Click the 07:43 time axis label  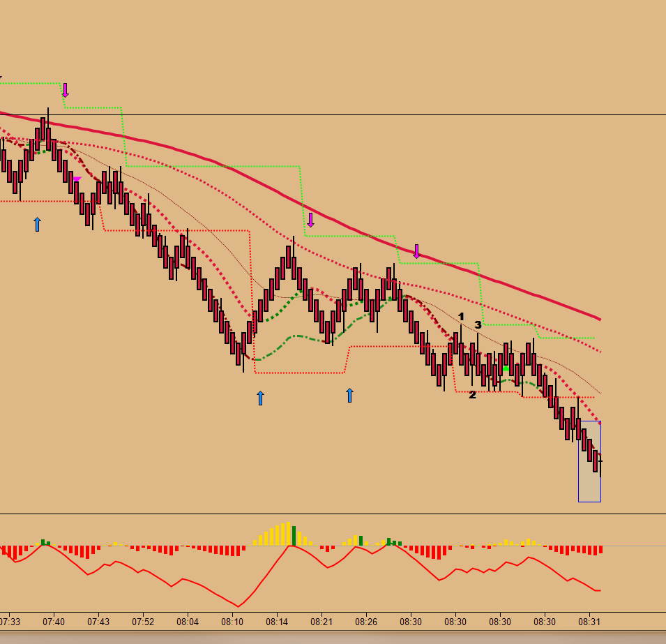point(98,622)
